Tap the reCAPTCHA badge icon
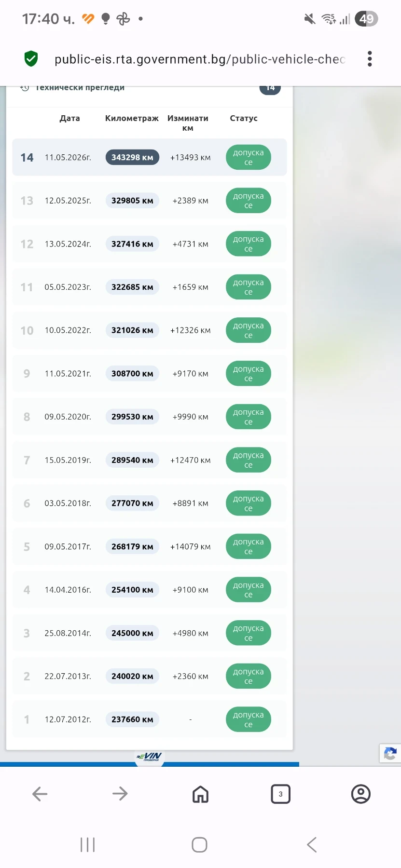Screen dimensions: 401x868 390,753
